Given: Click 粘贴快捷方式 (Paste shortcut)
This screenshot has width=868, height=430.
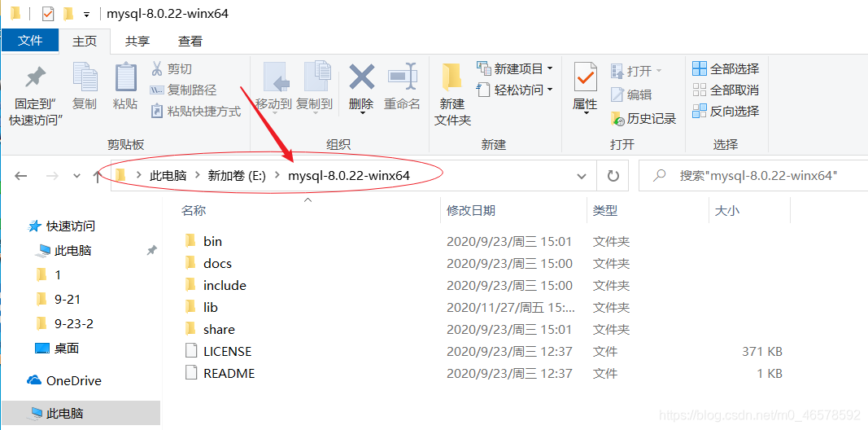Looking at the screenshot, I should pyautogui.click(x=197, y=112).
